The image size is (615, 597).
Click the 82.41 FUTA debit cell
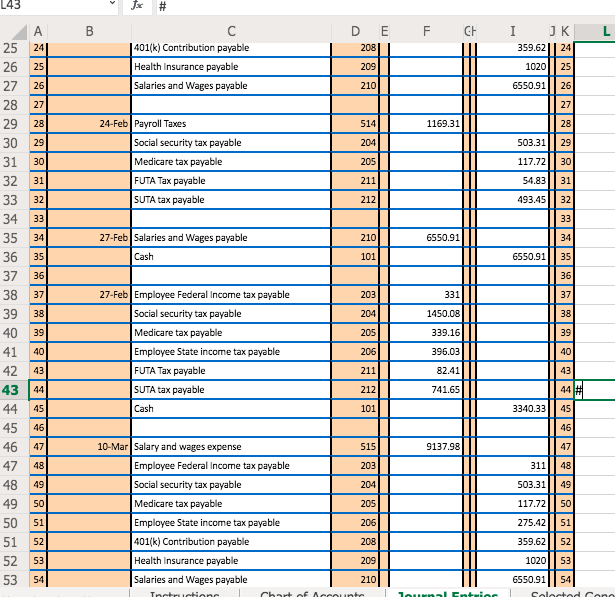[426, 371]
